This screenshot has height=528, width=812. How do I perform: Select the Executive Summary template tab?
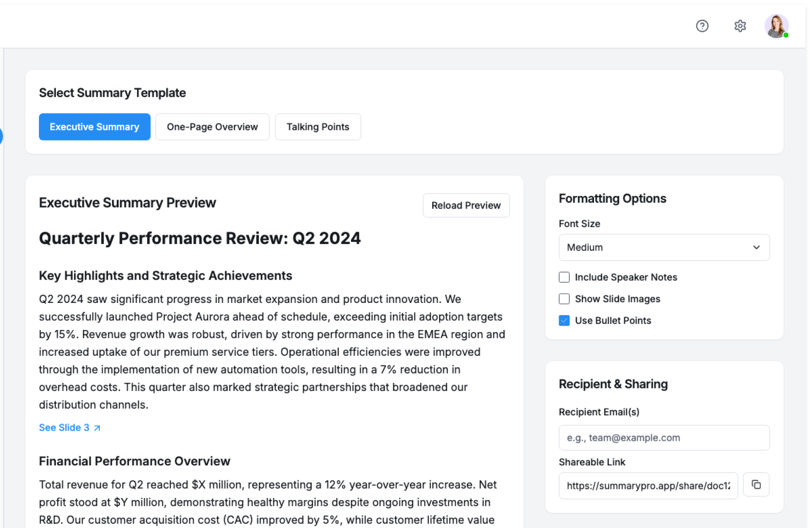(x=94, y=127)
